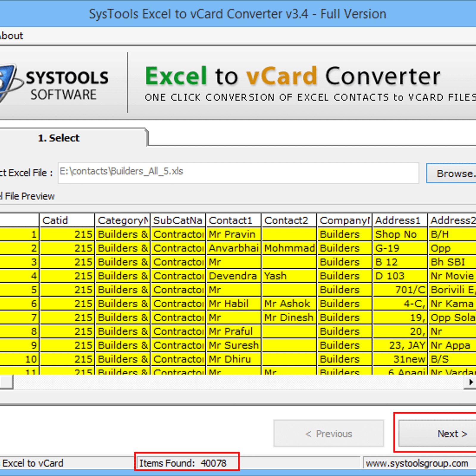Click the Next > button
Screen dimensions: 476x476
coord(437,433)
